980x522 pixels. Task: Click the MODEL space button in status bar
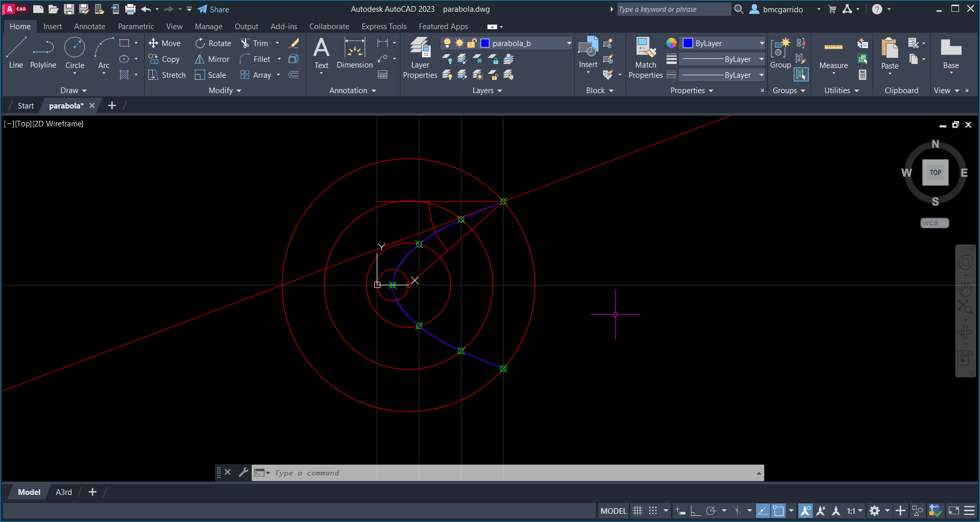click(613, 511)
